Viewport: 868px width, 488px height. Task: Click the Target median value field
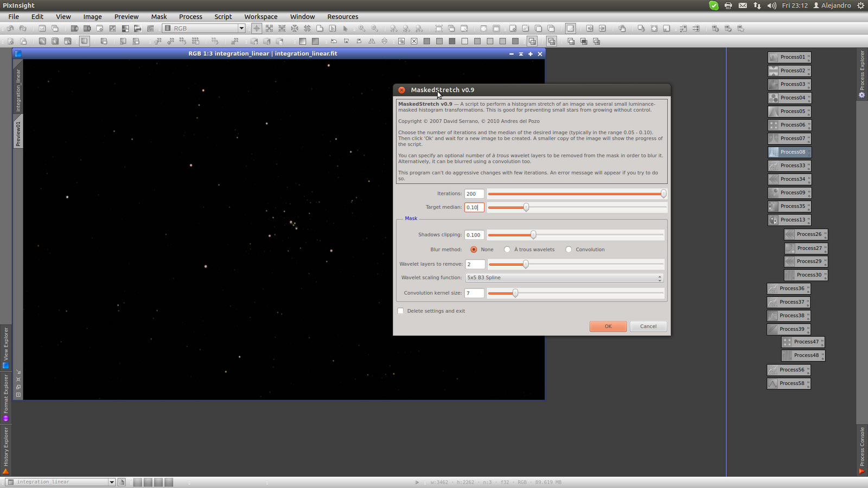point(474,207)
